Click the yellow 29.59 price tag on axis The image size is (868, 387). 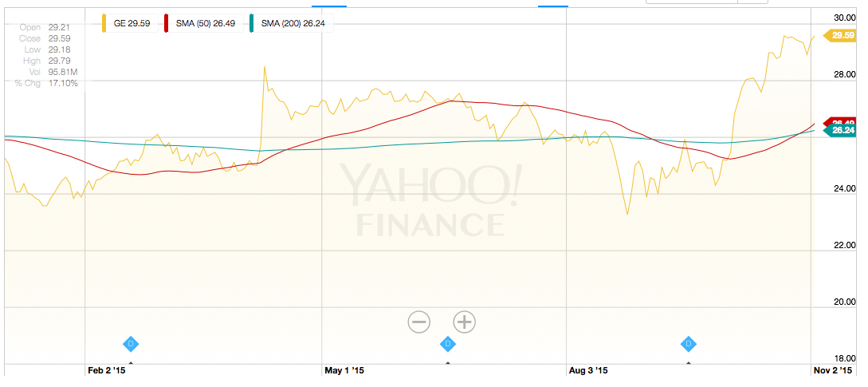842,35
